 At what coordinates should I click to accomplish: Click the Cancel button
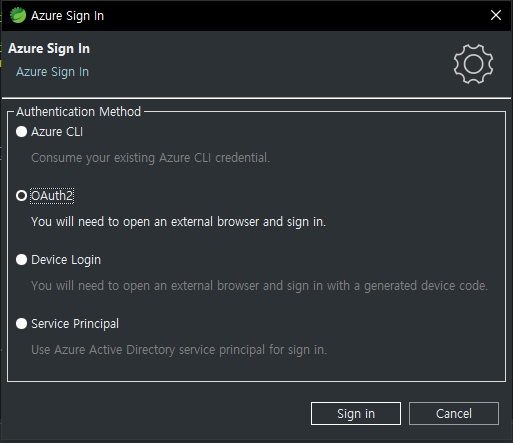point(454,413)
